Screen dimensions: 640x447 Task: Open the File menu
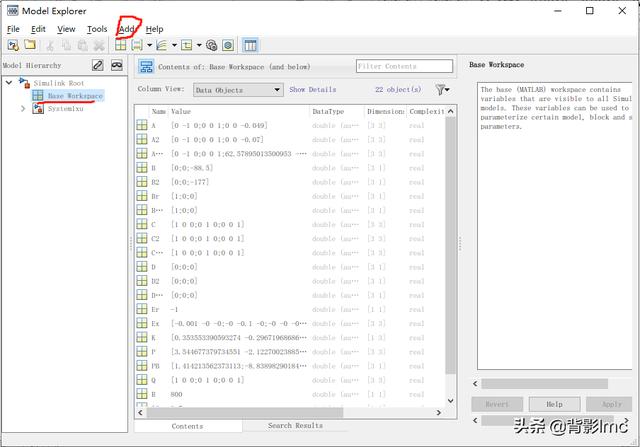(13, 29)
